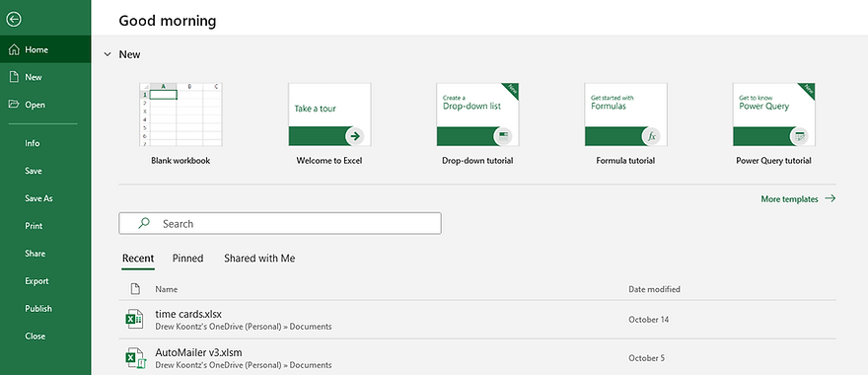Click inside the Search input field

(280, 223)
